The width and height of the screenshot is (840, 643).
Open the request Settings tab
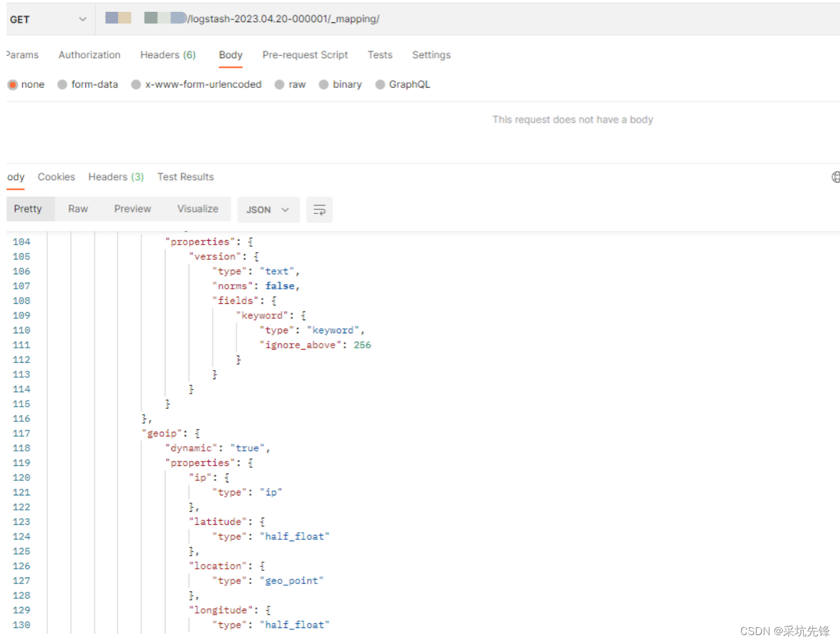[x=431, y=55]
